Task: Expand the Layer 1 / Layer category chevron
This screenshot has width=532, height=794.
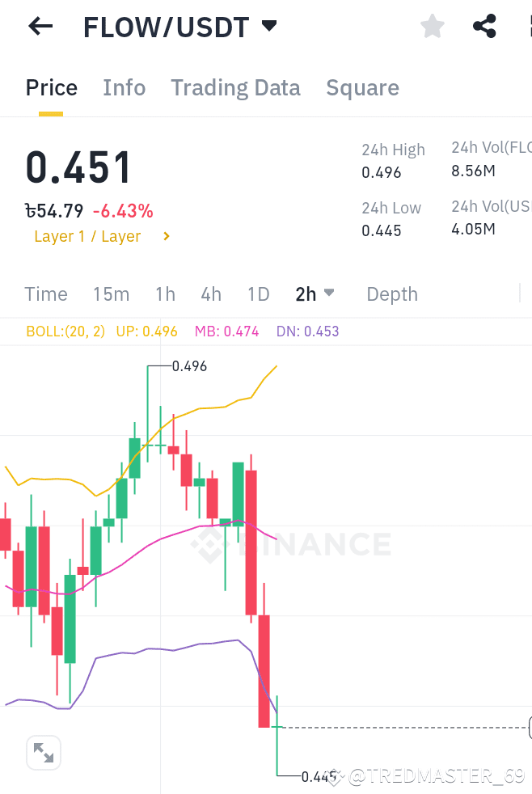Action: point(166,236)
